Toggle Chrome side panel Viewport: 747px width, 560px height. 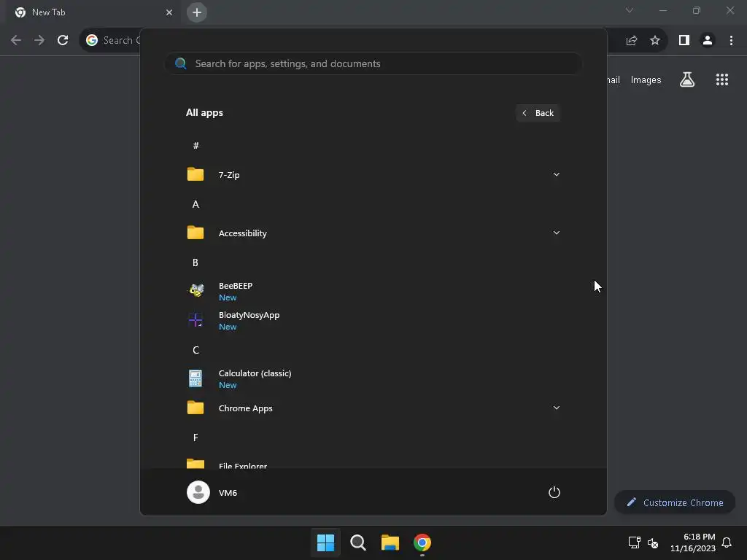point(684,40)
